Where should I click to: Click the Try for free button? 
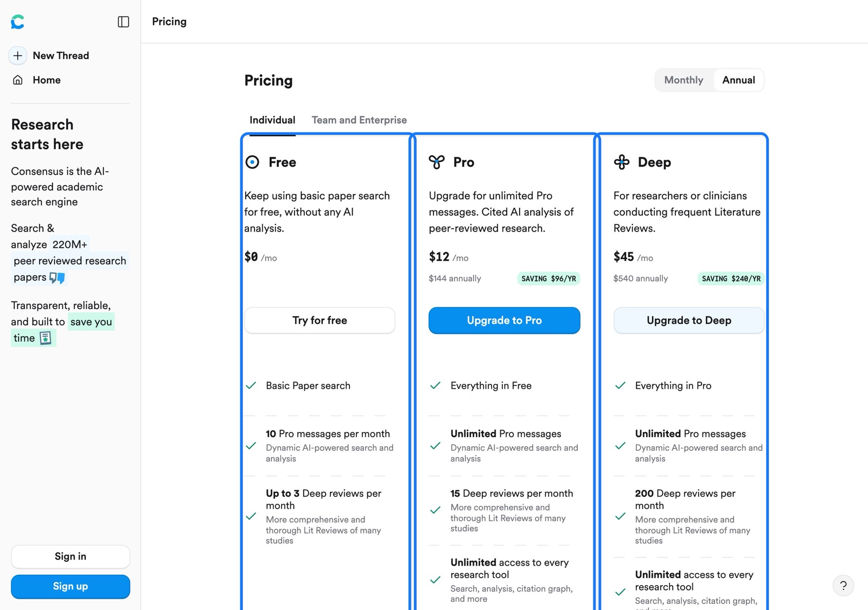(x=320, y=320)
